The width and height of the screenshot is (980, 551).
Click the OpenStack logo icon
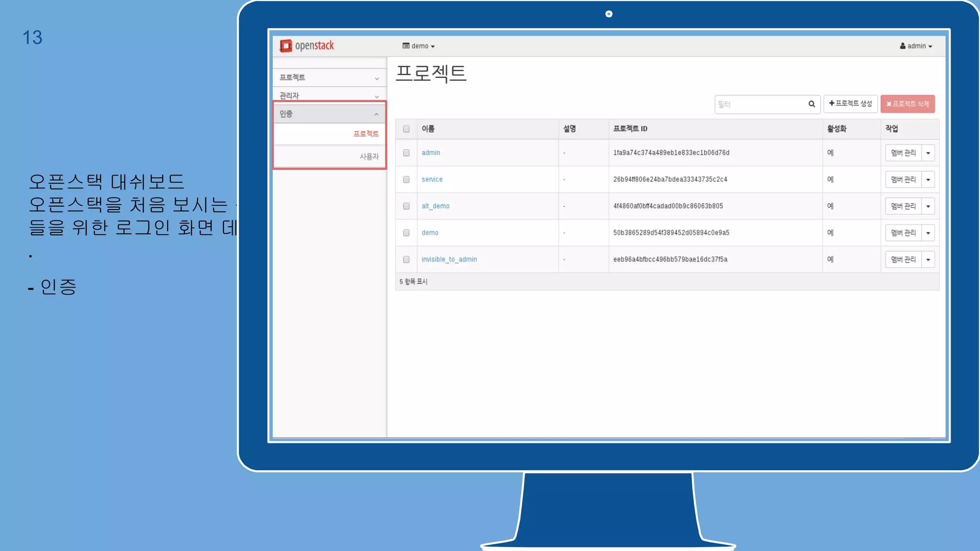point(286,45)
